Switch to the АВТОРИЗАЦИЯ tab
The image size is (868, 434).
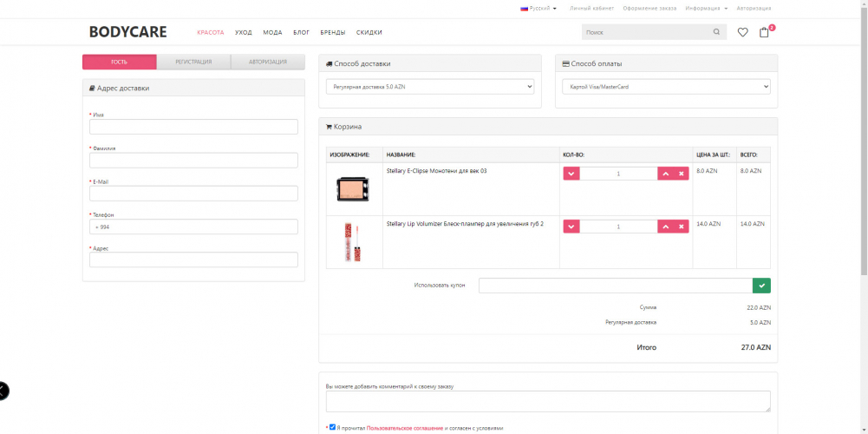268,62
